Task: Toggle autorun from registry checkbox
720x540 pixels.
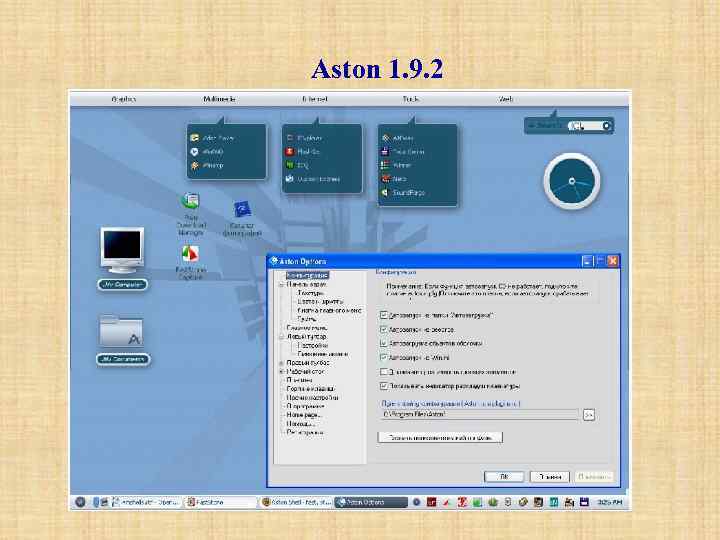Action: pyautogui.click(x=384, y=329)
